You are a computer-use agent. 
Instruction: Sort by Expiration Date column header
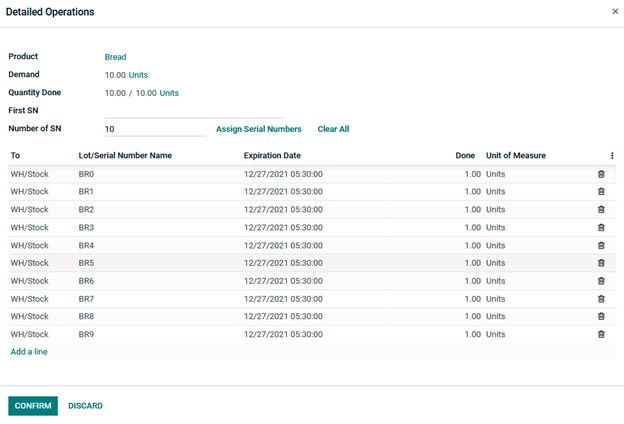272,156
